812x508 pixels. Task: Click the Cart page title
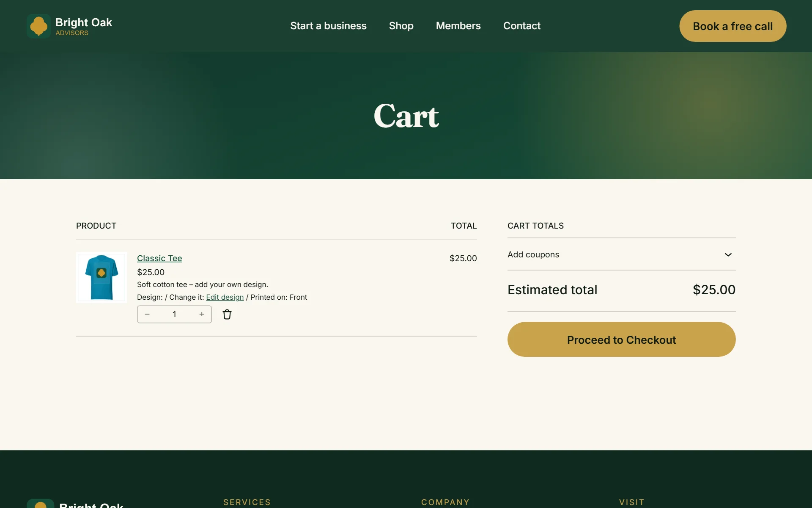(406, 116)
